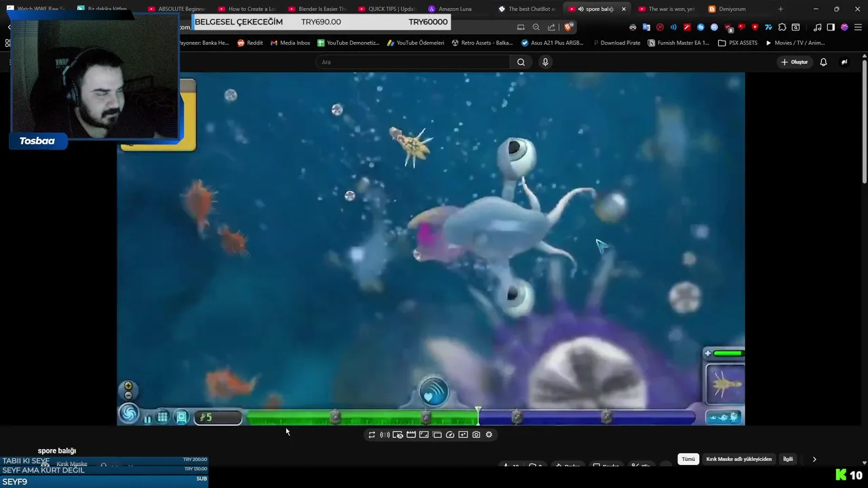The image size is (868, 488).
Task: Click the page vertical scrollbar
Action: click(x=864, y=122)
